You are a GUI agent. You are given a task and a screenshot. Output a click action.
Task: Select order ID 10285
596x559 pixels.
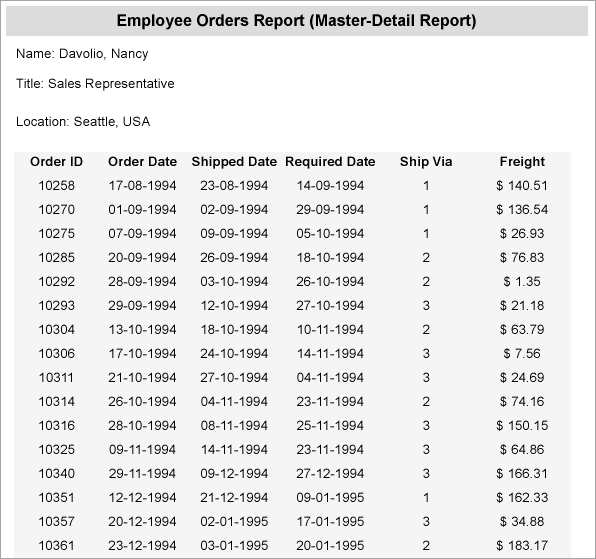coord(57,258)
